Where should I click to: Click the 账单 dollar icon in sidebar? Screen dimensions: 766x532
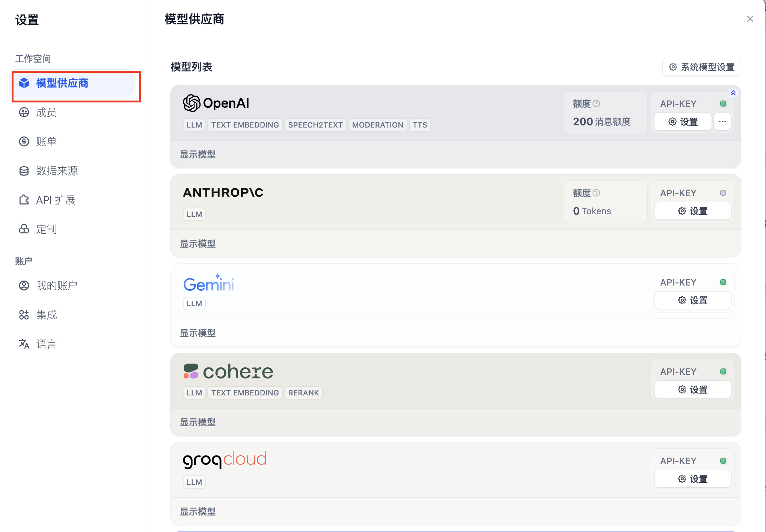tap(24, 141)
